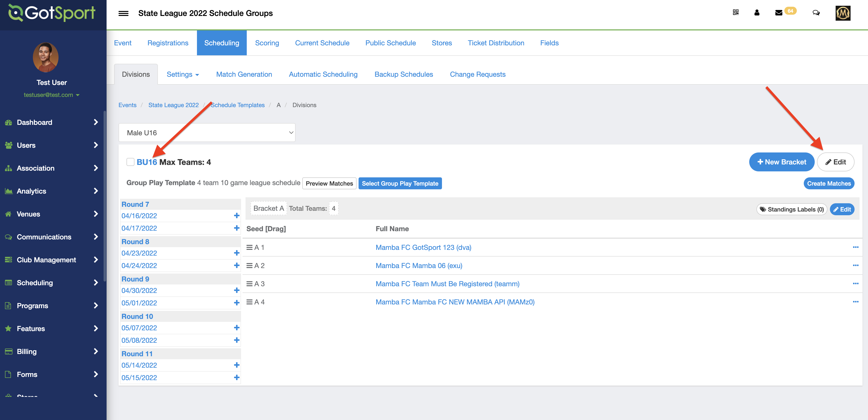Expand Venues in sidebar
This screenshot has width=868, height=420.
52,214
